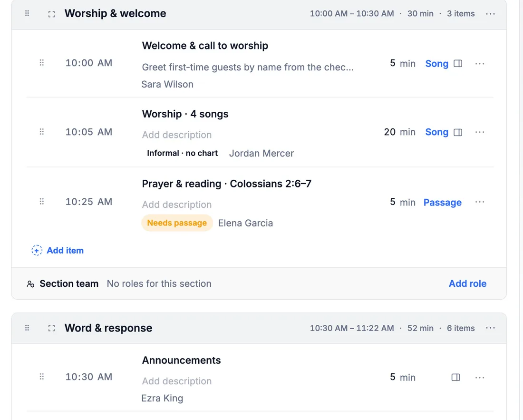This screenshot has width=523, height=420.
Task: Collapse the Word & response section
Action: (51, 328)
